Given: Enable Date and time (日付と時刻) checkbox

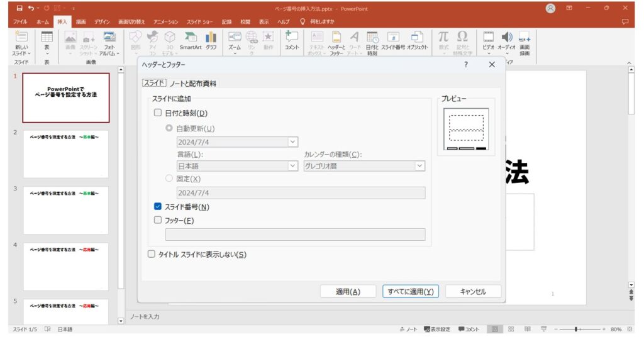Looking at the screenshot, I should pos(158,113).
